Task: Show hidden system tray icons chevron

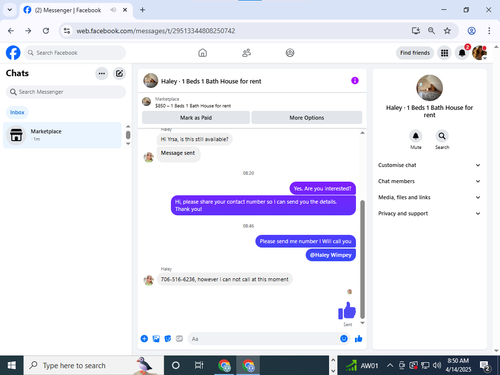Action: (389, 366)
